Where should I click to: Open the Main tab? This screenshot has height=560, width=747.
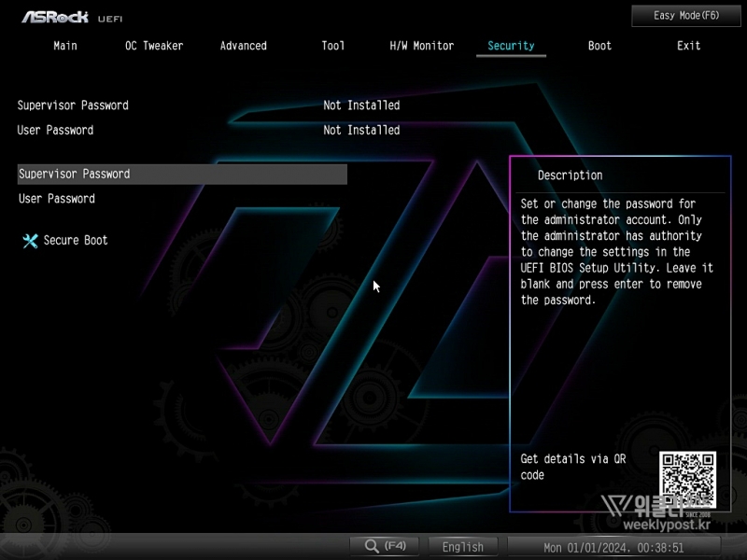[65, 46]
